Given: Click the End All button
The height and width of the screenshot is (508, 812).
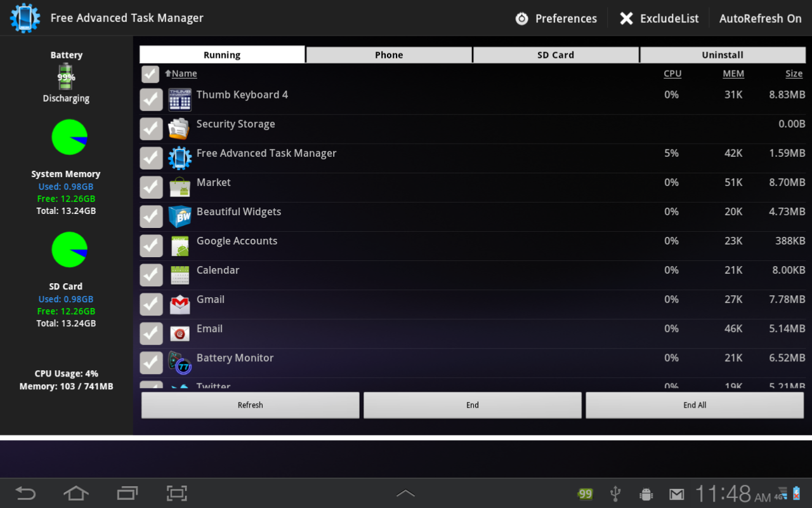Looking at the screenshot, I should click(695, 405).
